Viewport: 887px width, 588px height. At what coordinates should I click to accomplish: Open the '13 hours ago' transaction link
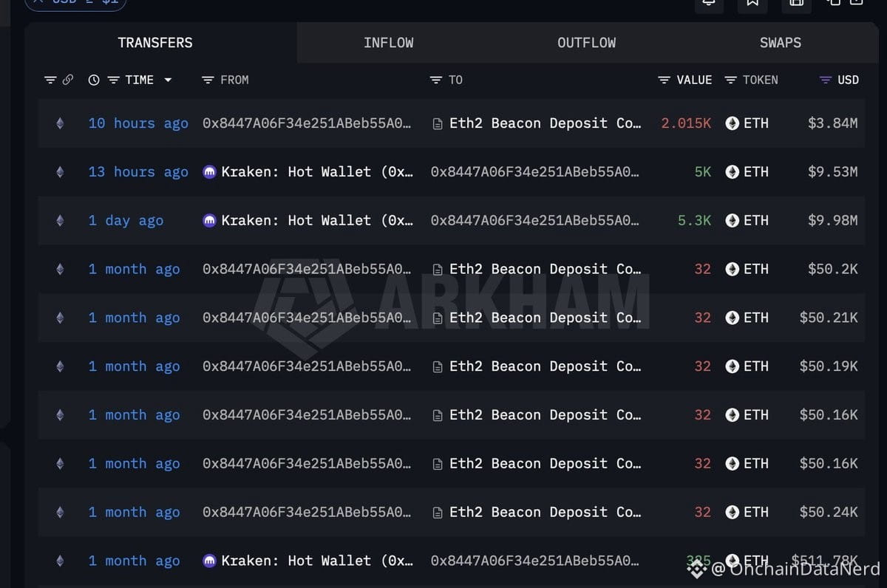[138, 172]
